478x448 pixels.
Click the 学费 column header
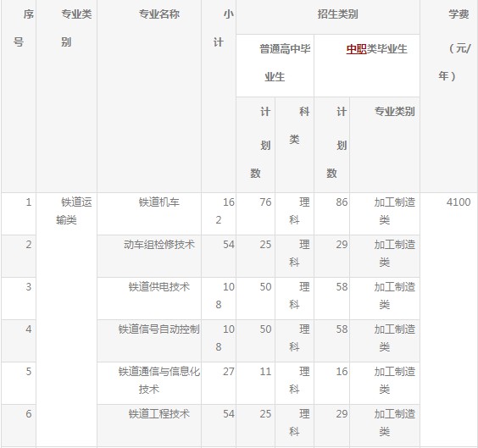pos(448,96)
